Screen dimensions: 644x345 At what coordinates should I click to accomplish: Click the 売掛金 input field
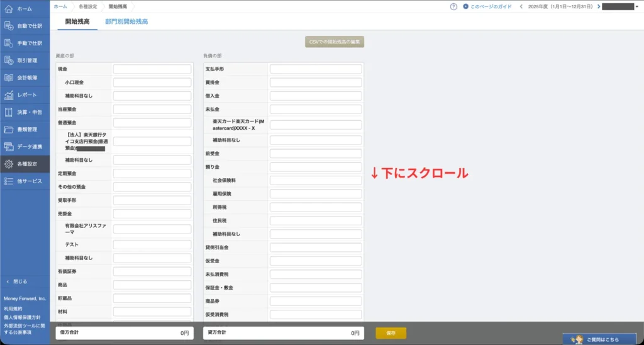click(x=152, y=214)
